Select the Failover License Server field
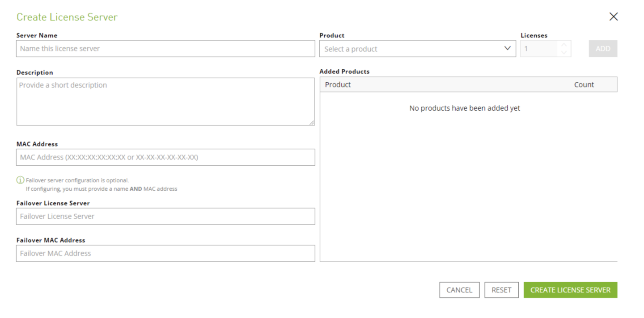This screenshot has width=644, height=318. [165, 216]
